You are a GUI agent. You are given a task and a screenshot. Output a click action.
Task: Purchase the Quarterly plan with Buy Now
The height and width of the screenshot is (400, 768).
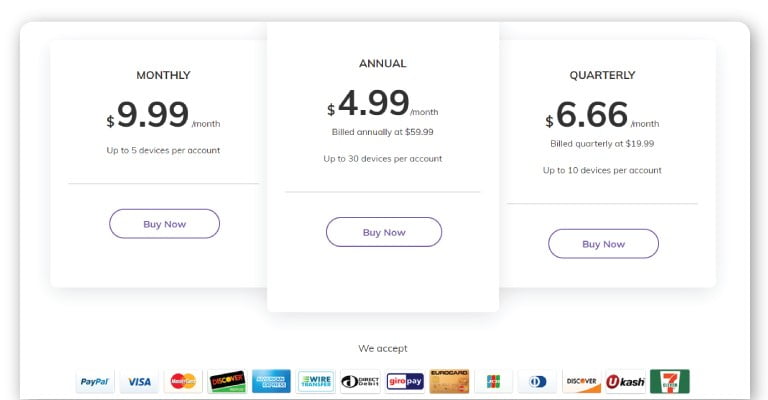click(603, 244)
